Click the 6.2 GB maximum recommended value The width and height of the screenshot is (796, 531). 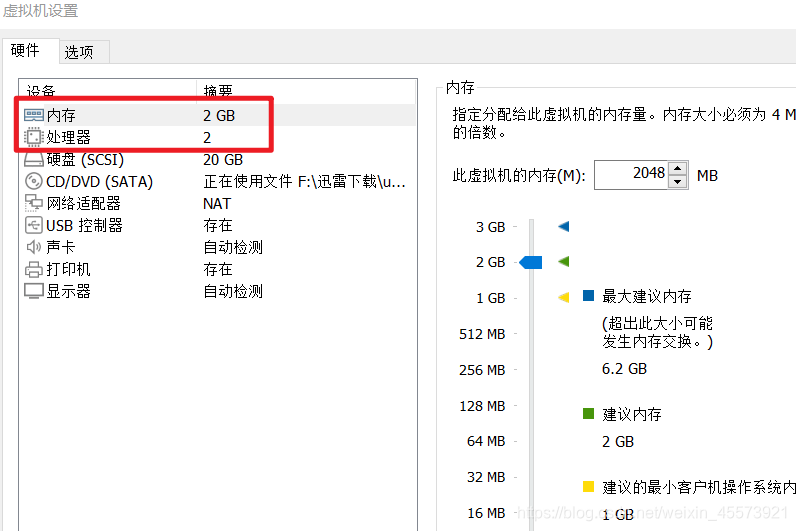tap(624, 369)
